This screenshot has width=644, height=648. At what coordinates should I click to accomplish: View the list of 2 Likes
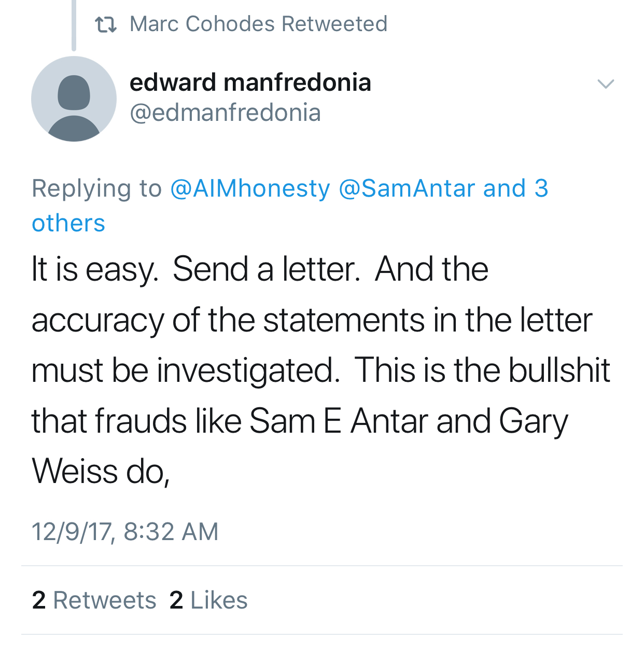point(208,600)
